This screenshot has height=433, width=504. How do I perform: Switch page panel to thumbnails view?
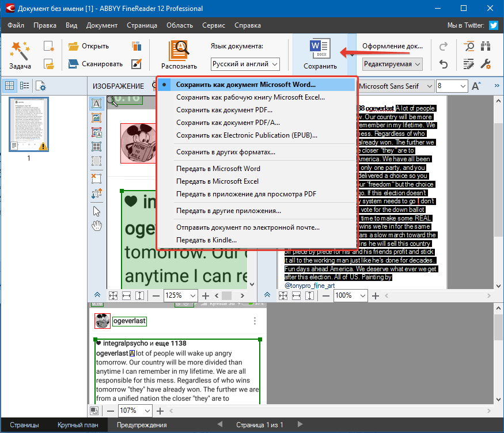click(x=10, y=86)
